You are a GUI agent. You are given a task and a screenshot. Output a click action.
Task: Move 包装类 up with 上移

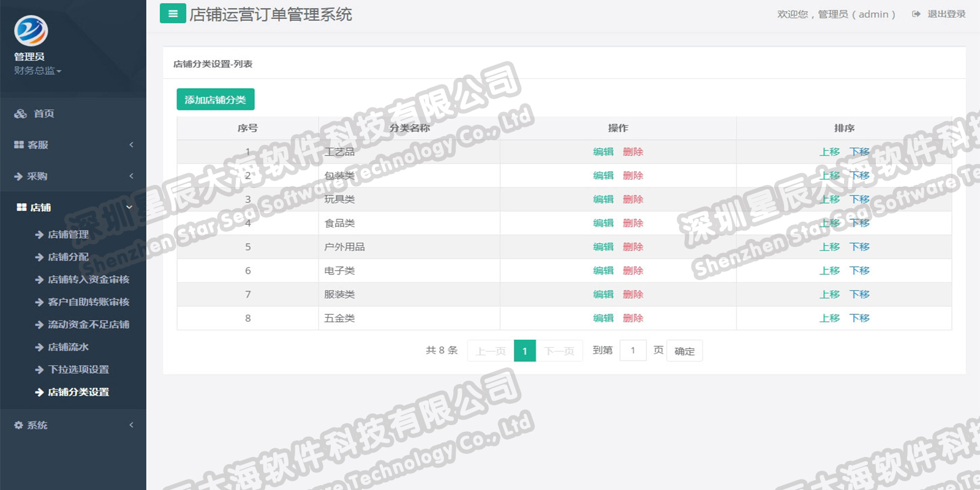click(830, 176)
